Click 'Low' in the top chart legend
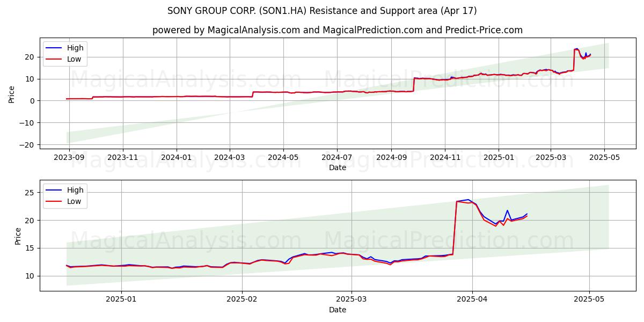Screen dimensions: 644x322 pos(74,59)
